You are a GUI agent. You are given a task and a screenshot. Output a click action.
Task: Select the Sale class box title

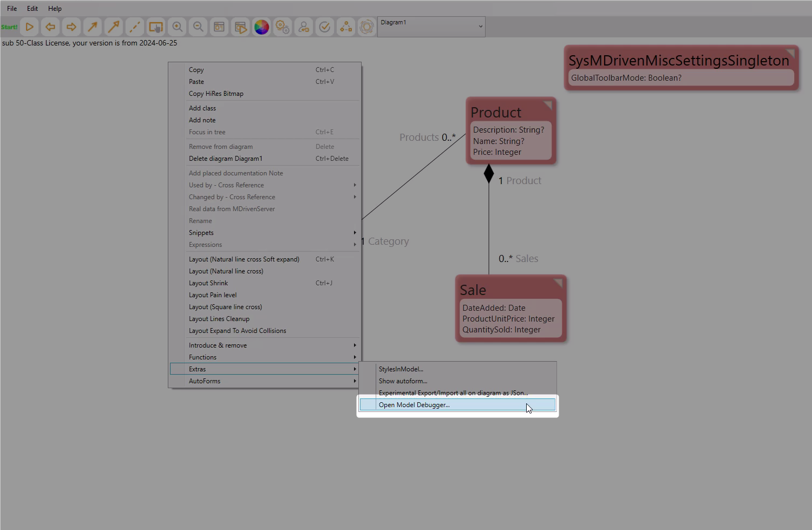473,290
